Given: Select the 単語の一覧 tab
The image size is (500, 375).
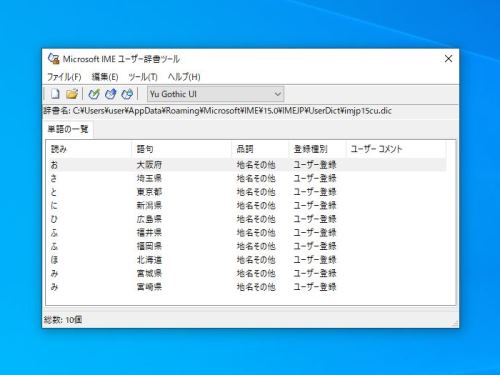Looking at the screenshot, I should coord(68,129).
